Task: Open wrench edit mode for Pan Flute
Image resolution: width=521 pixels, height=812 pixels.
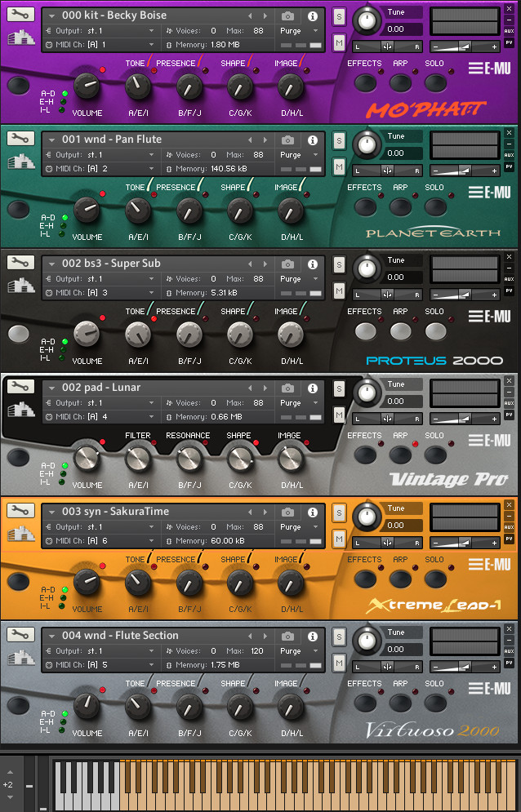Action: pos(20,138)
